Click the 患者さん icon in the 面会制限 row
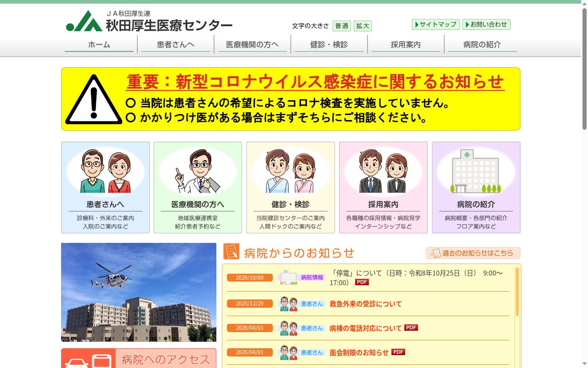Screen dimensions: 588x368 [288, 352]
